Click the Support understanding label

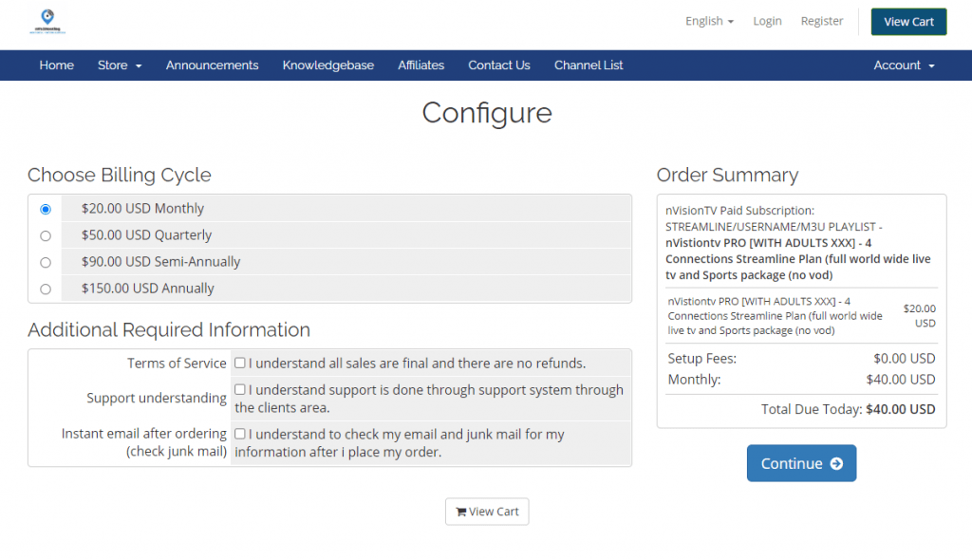click(157, 398)
